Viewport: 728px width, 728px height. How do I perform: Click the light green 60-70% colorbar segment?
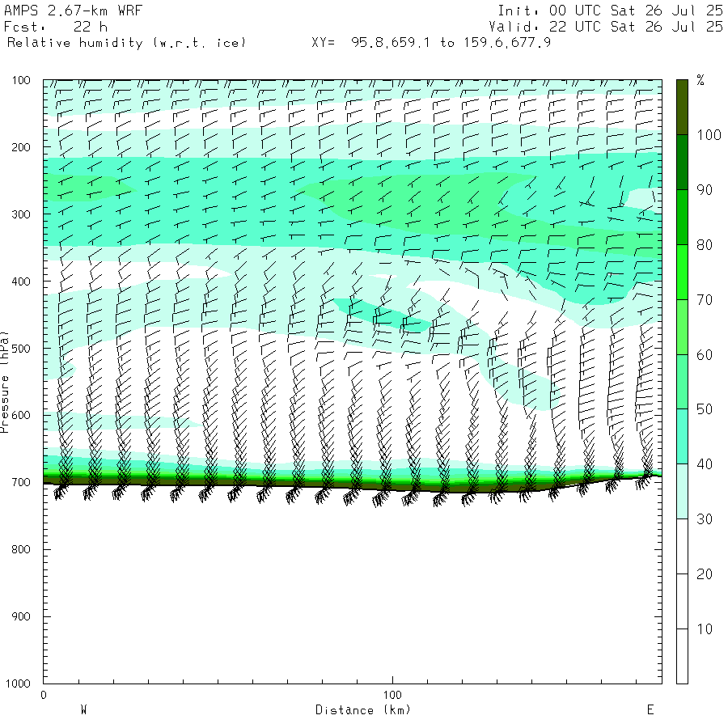click(682, 327)
